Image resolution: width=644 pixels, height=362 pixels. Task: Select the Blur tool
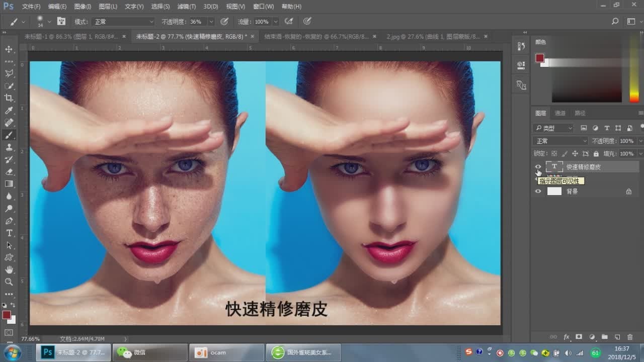pos(9,196)
